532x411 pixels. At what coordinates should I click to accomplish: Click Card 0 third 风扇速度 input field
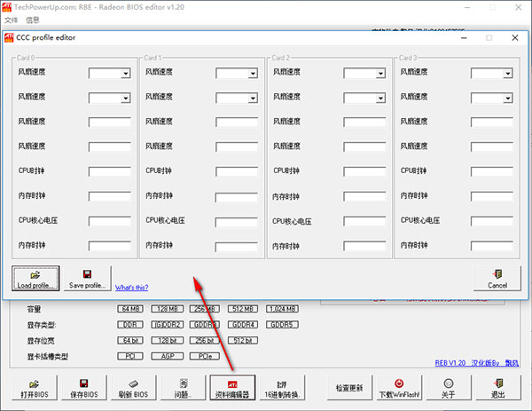coord(110,122)
